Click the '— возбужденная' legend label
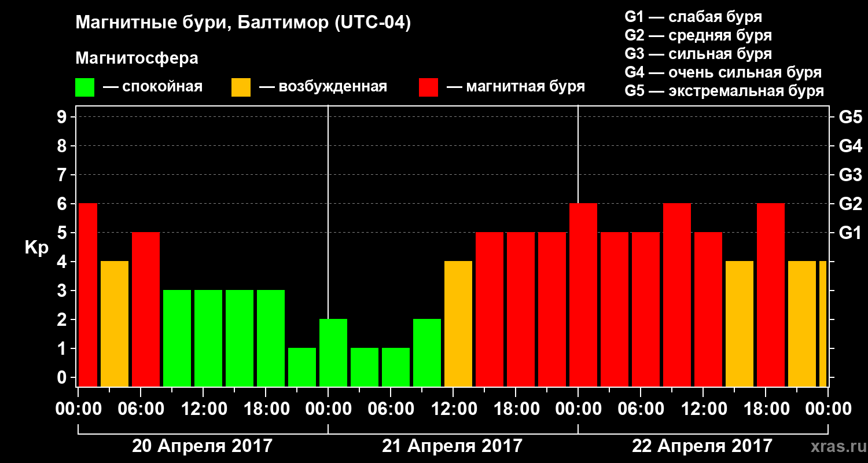This screenshot has width=868, height=463. (323, 87)
